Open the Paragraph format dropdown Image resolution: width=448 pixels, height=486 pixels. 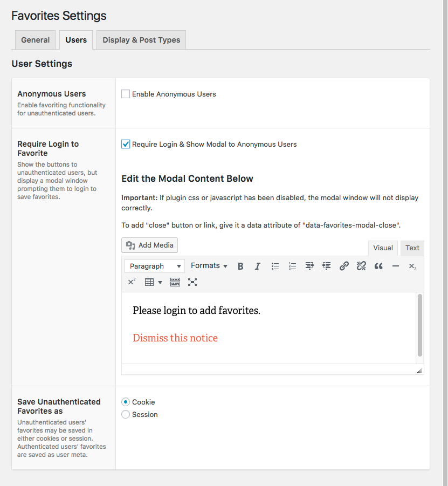[154, 266]
